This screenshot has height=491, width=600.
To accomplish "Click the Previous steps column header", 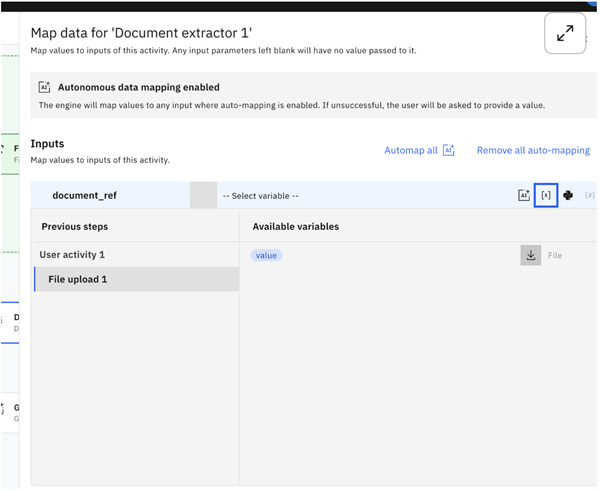I will click(x=74, y=227).
